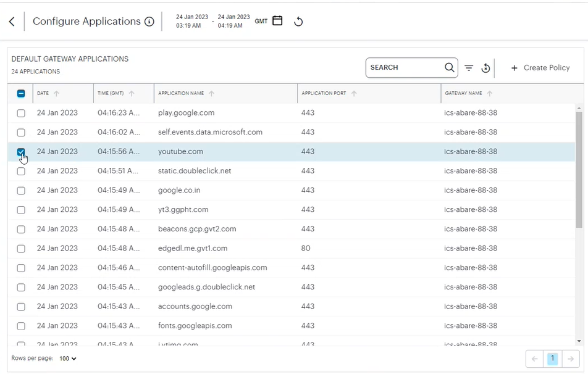588x374 pixels.
Task: Check the box for the youtube.com row
Action: (21, 152)
